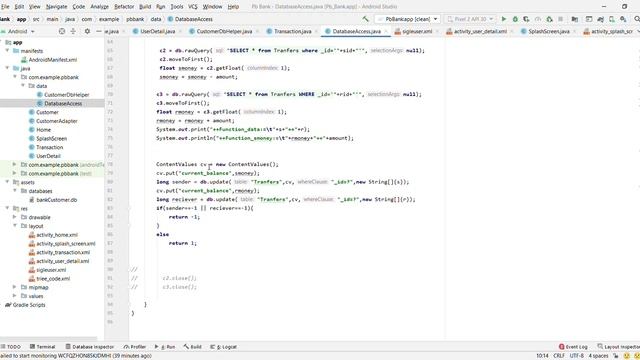Screen dimensions: 640x360
Task: Open the Refactor menu
Action: click(x=124, y=7)
